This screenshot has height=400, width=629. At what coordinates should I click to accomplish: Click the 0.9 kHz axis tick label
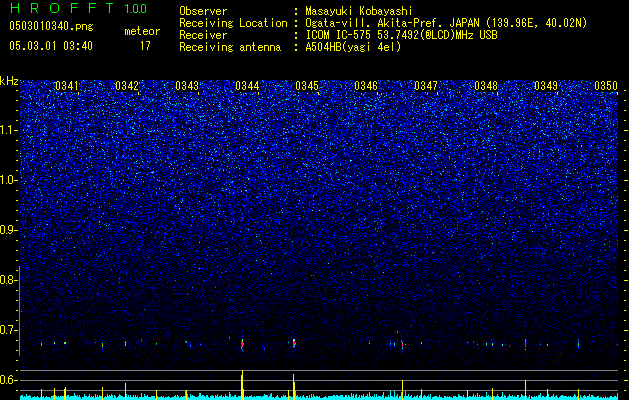pos(9,230)
